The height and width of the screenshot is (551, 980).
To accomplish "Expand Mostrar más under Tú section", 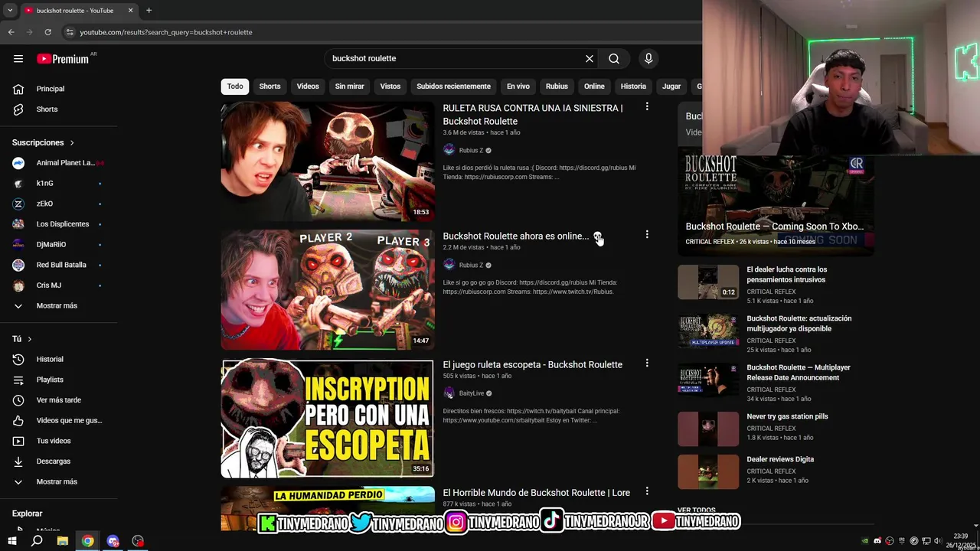I will click(x=56, y=482).
